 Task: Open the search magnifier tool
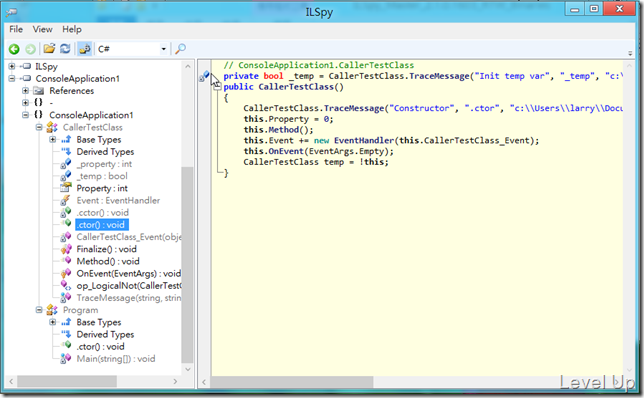coord(180,49)
